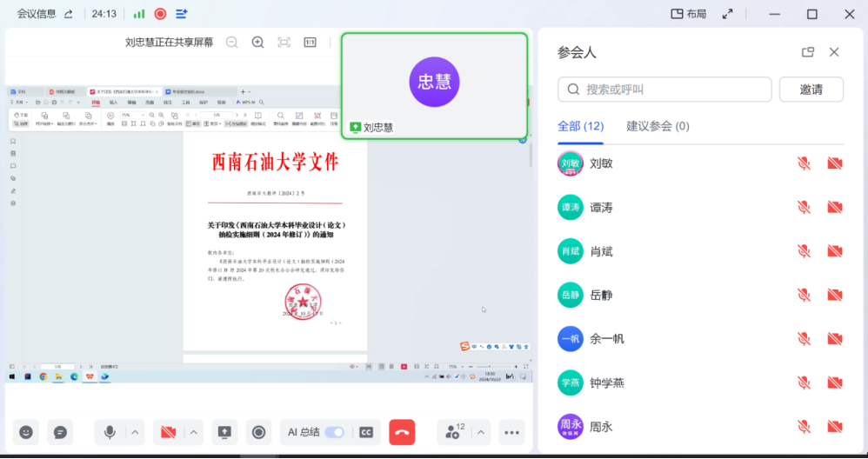Open the blue AI notes icon in title bar
868x459 pixels.
click(182, 14)
